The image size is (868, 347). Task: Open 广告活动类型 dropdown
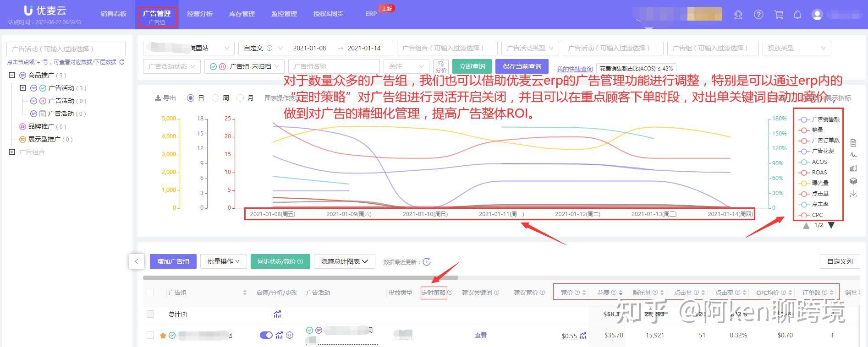(530, 48)
